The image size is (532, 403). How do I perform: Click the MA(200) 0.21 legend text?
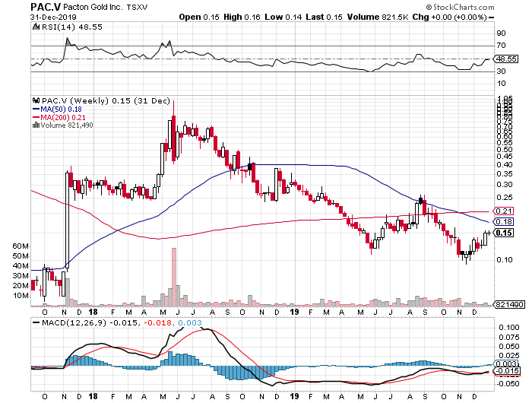pyautogui.click(x=63, y=117)
